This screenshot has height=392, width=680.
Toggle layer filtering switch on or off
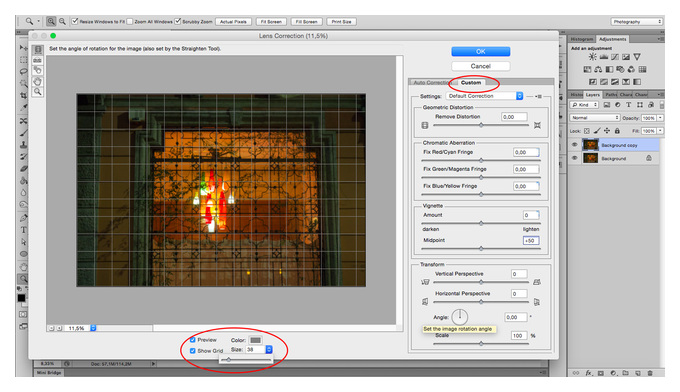pos(662,105)
